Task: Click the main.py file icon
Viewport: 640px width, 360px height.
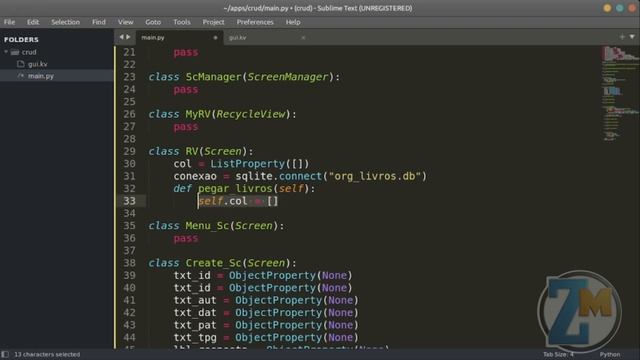Action: tap(21, 76)
